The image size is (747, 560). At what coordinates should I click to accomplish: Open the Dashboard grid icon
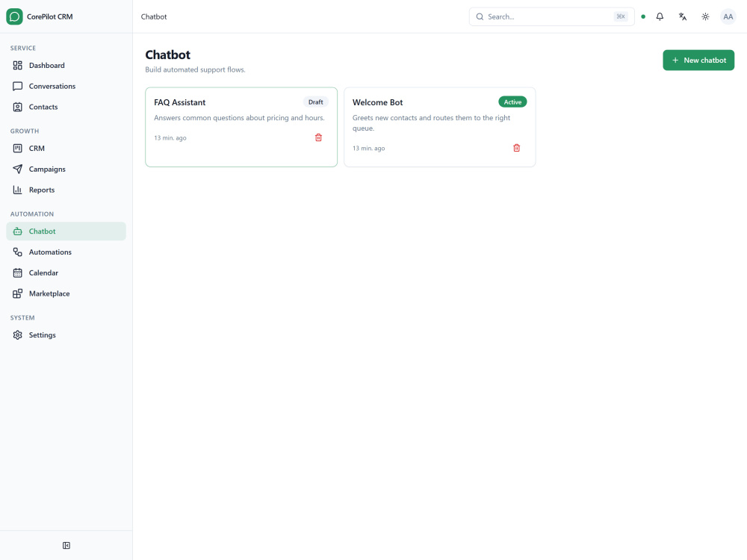click(x=18, y=65)
